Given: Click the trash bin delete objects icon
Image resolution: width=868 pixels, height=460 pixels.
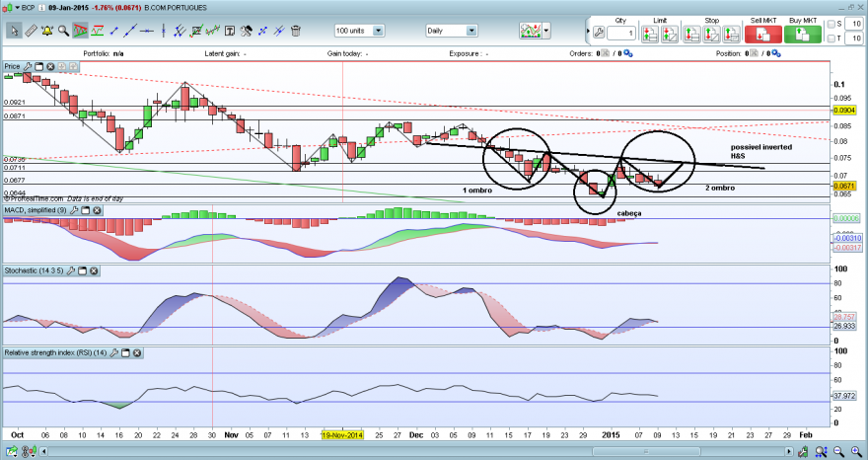Looking at the screenshot, I should click(x=296, y=31).
